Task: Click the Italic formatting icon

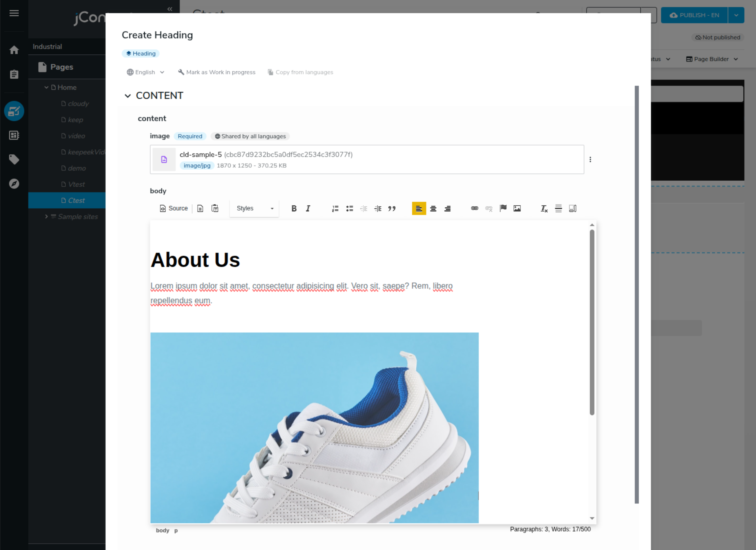Action: pyautogui.click(x=308, y=209)
